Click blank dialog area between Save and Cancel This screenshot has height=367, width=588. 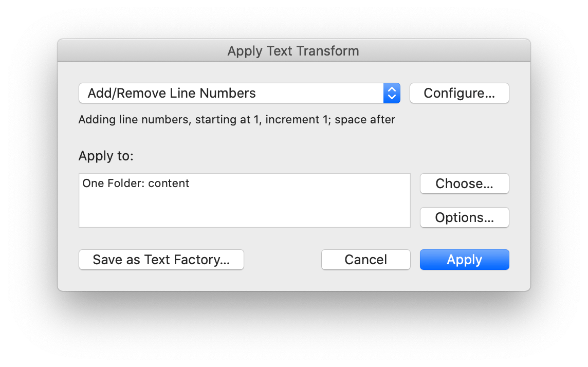click(x=282, y=260)
